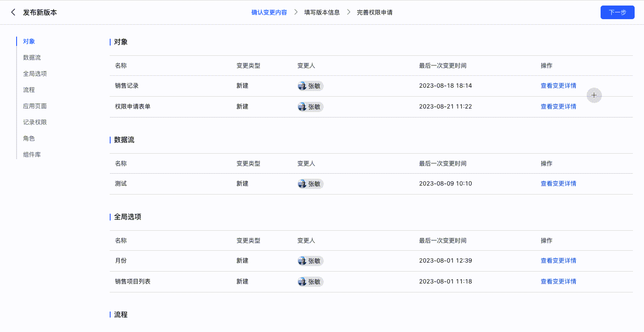This screenshot has height=332, width=644.
Task: Click the 发布新版本 page title
Action: 40,12
